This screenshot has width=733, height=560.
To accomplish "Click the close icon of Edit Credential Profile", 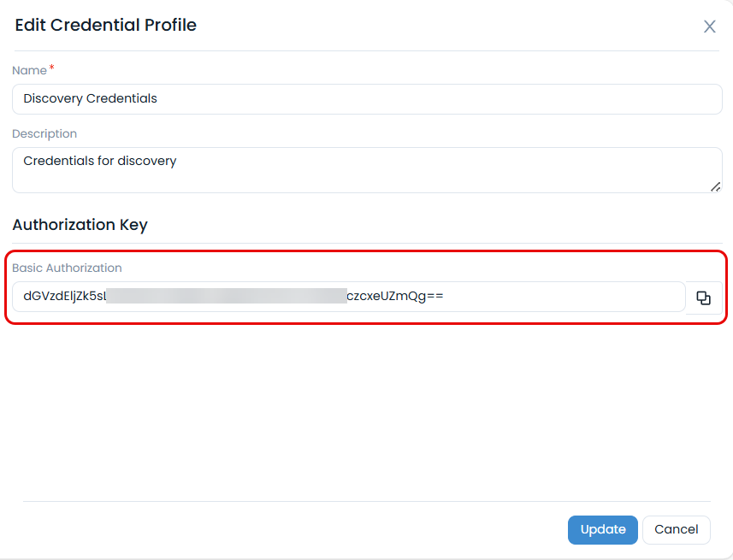I will point(709,27).
